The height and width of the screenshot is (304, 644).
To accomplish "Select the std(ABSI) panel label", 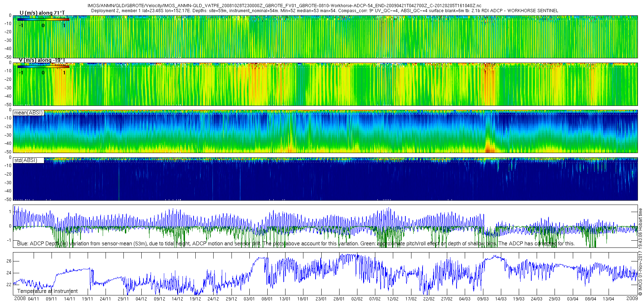I will tap(25, 160).
